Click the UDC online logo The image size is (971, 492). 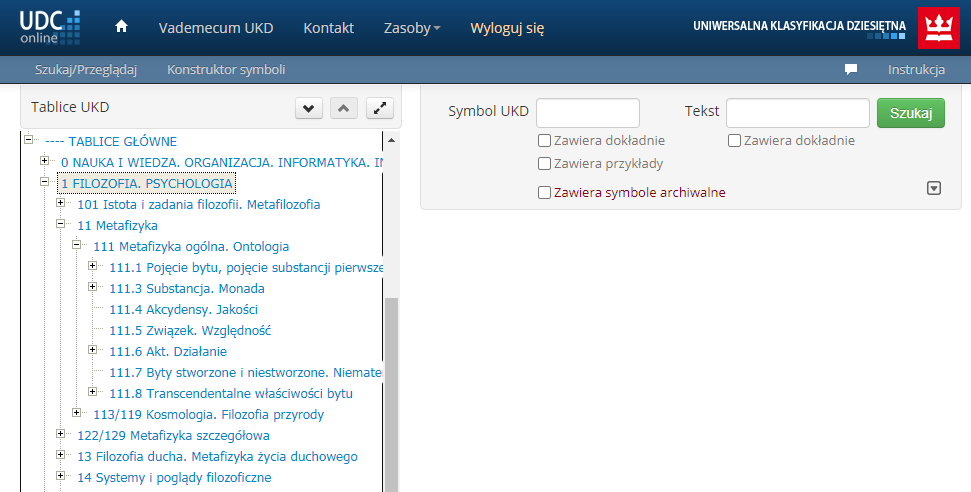coord(50,28)
